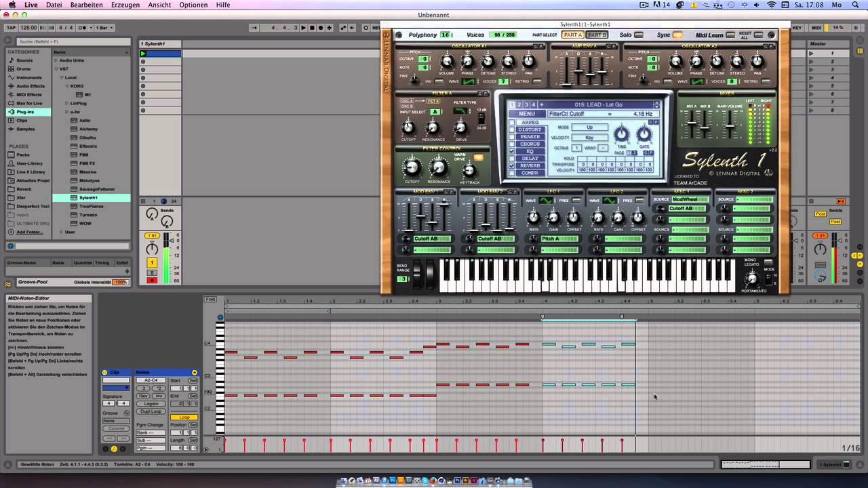Select Sounds category in browser
868x488 pixels.
click(x=24, y=60)
